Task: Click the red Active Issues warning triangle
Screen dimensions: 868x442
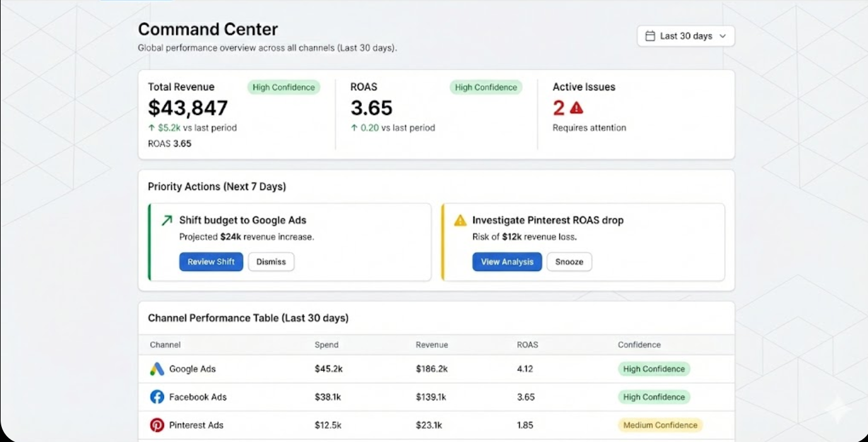Action: (577, 108)
